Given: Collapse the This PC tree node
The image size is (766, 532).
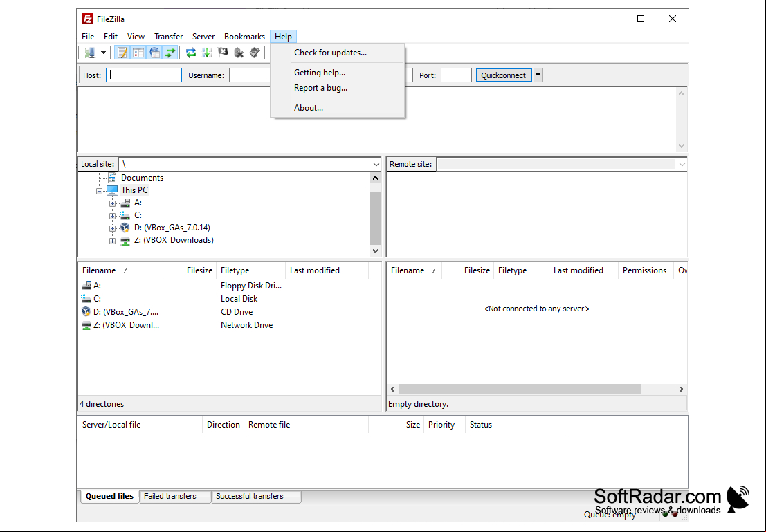Looking at the screenshot, I should point(99,191).
